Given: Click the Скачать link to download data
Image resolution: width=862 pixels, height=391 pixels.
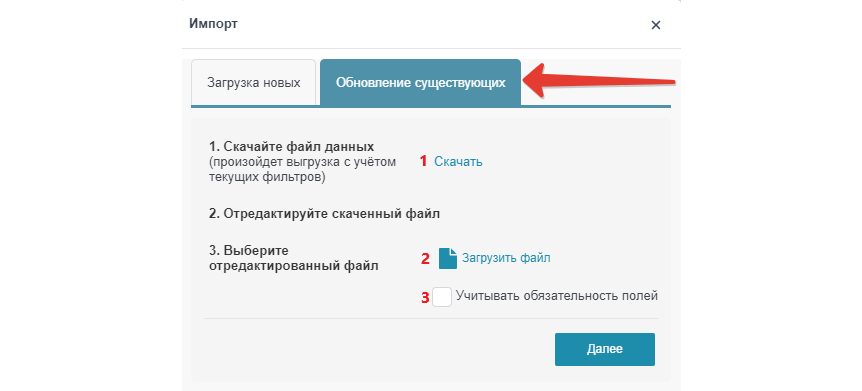Looking at the screenshot, I should [458, 162].
